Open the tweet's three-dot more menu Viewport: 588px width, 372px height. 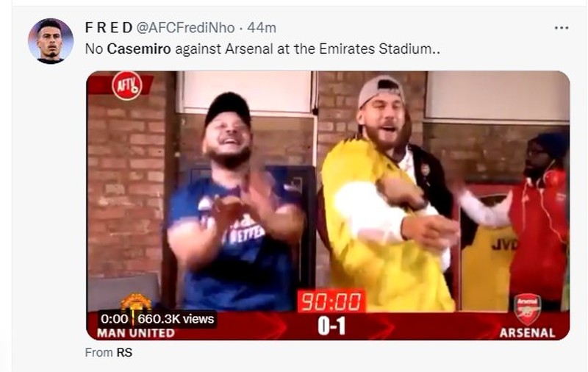[x=561, y=28]
